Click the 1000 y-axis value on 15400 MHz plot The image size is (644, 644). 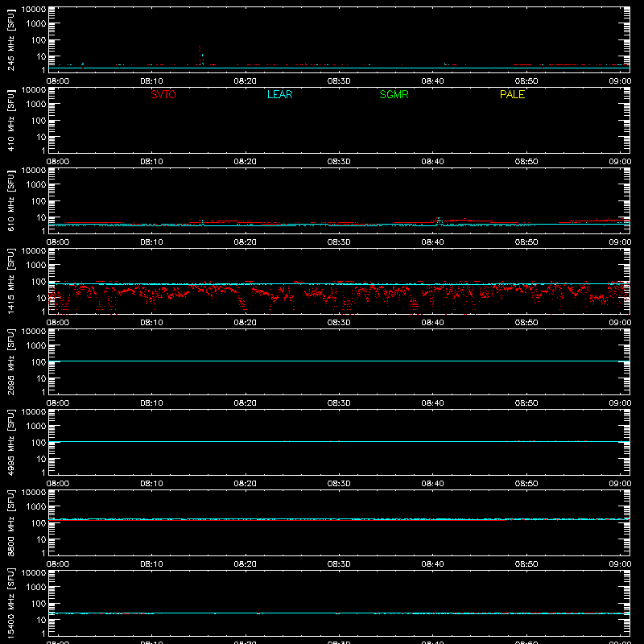coord(36,588)
